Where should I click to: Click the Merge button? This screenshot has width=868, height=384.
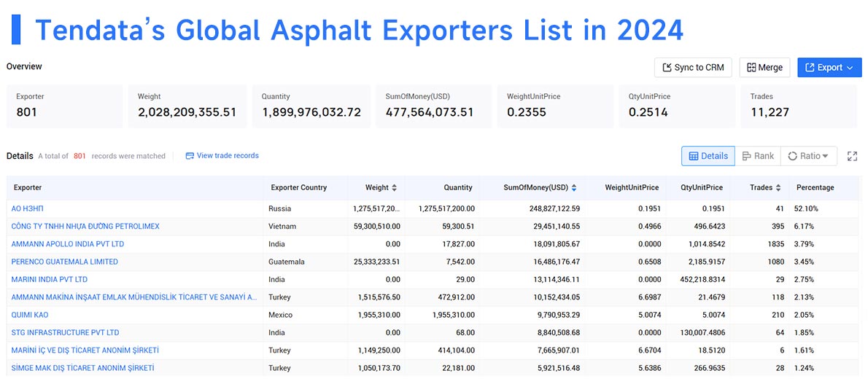pyautogui.click(x=764, y=68)
